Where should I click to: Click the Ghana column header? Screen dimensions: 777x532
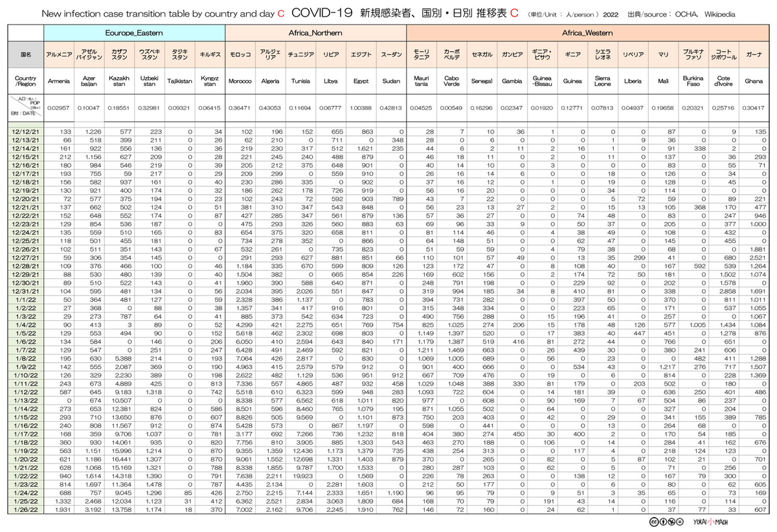point(752,81)
